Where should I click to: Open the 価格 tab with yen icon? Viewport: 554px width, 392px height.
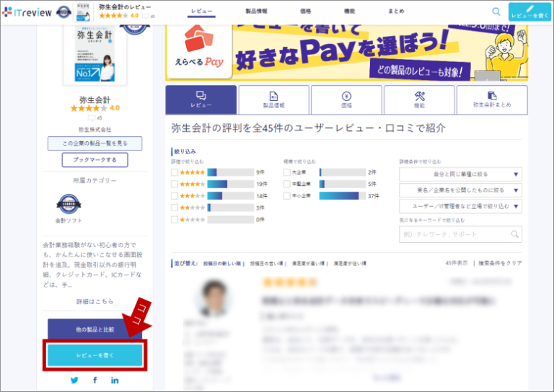346,100
